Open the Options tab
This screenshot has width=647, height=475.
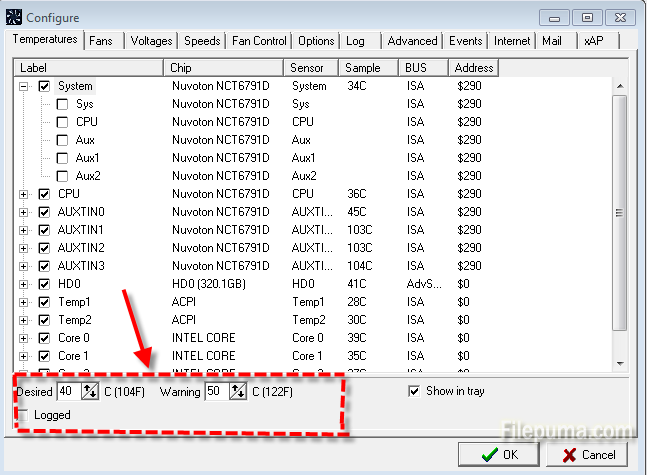coord(316,41)
